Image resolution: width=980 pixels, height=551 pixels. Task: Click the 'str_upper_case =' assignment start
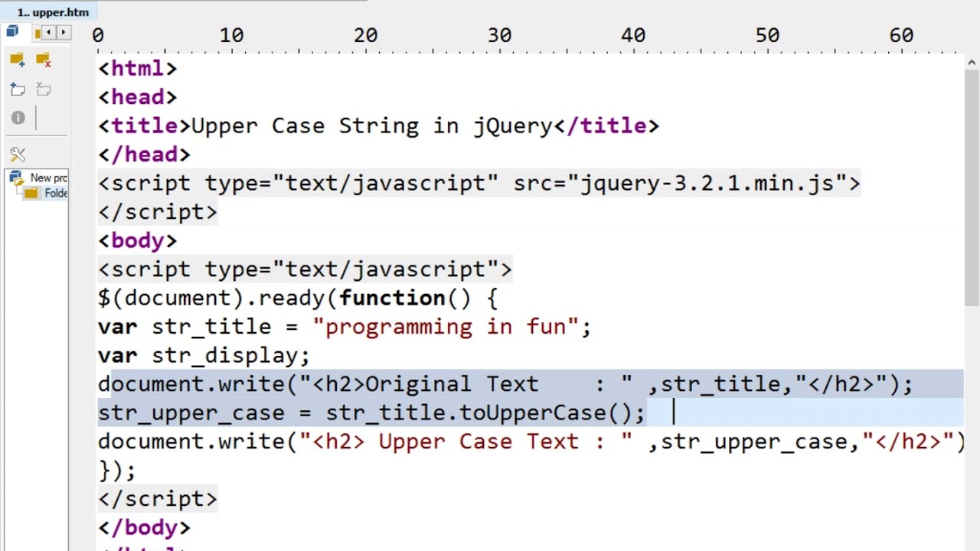(x=204, y=413)
